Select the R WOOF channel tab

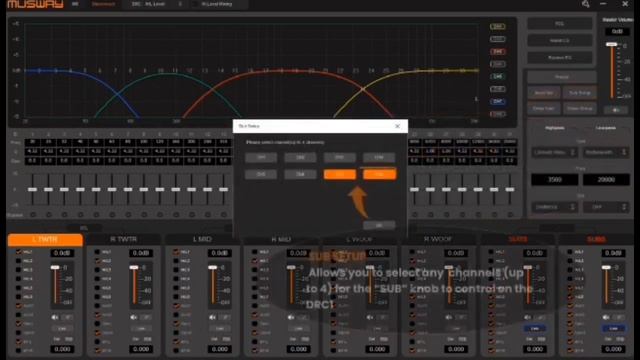click(x=438, y=240)
